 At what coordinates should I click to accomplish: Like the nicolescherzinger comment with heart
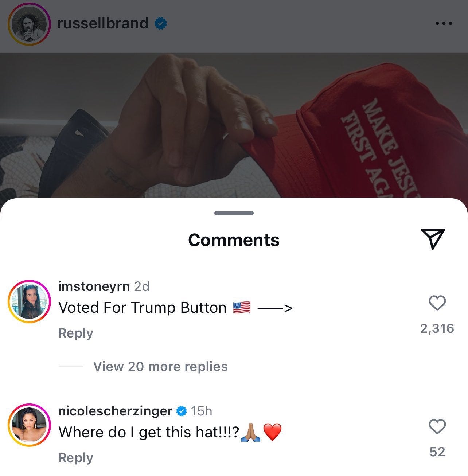(437, 426)
